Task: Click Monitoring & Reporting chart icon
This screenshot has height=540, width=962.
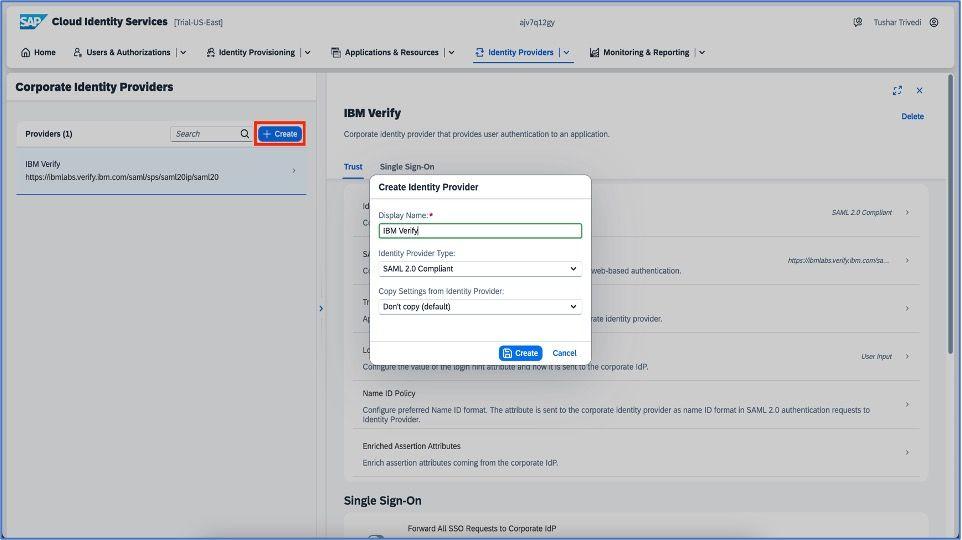Action: pyautogui.click(x=594, y=53)
